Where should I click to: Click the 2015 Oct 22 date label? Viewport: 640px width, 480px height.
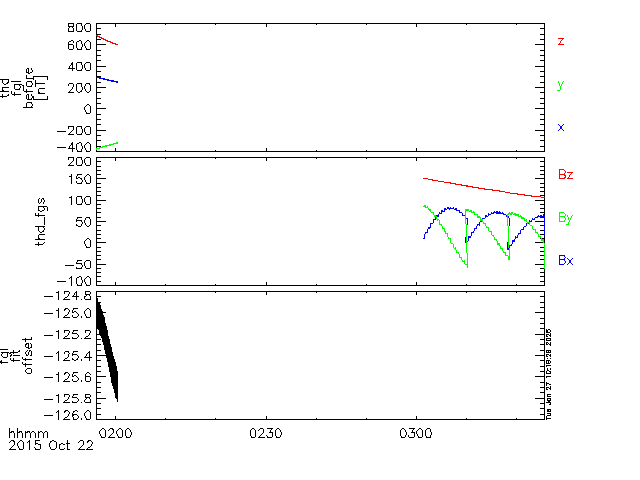click(51, 445)
